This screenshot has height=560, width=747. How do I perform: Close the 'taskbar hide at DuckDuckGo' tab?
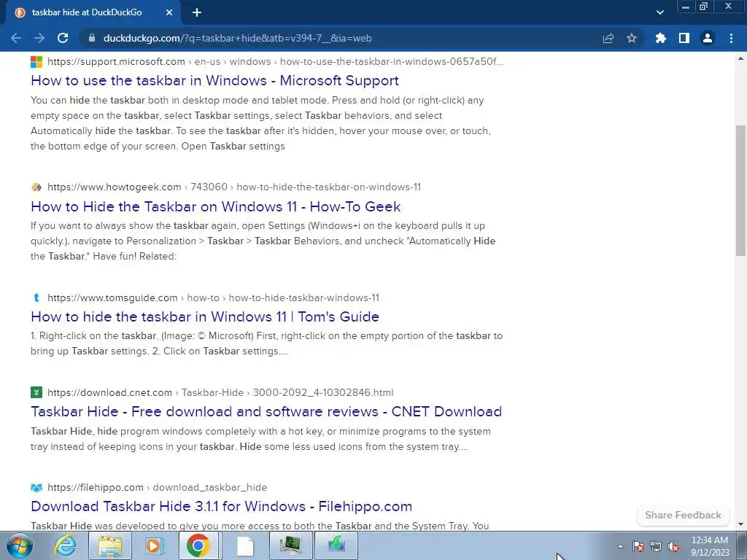pyautogui.click(x=169, y=12)
